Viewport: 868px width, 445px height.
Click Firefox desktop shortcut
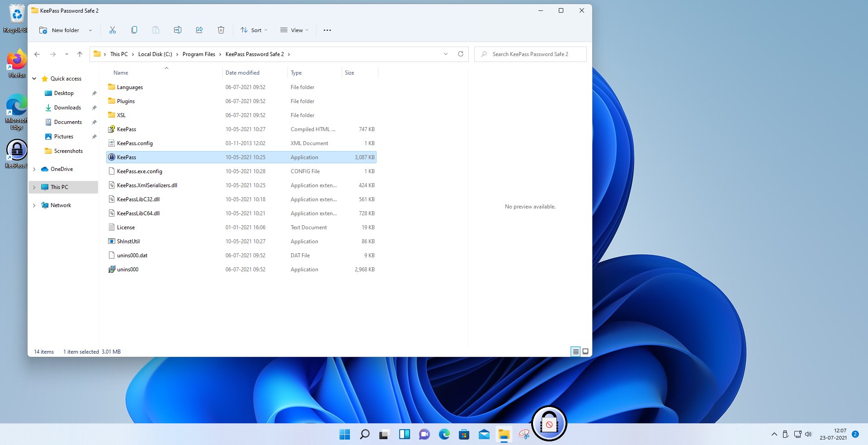(x=17, y=63)
